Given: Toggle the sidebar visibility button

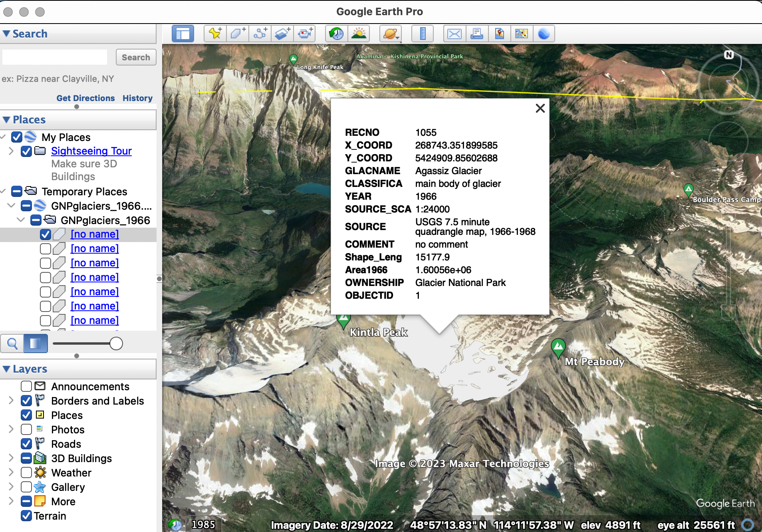Looking at the screenshot, I should (x=183, y=34).
